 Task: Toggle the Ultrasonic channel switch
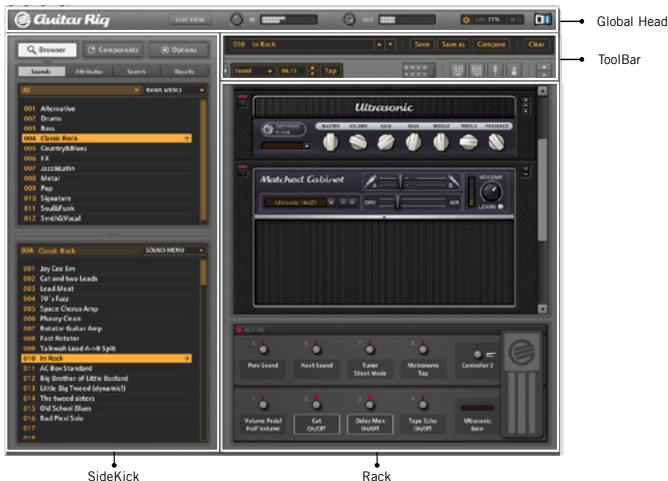[x=268, y=129]
